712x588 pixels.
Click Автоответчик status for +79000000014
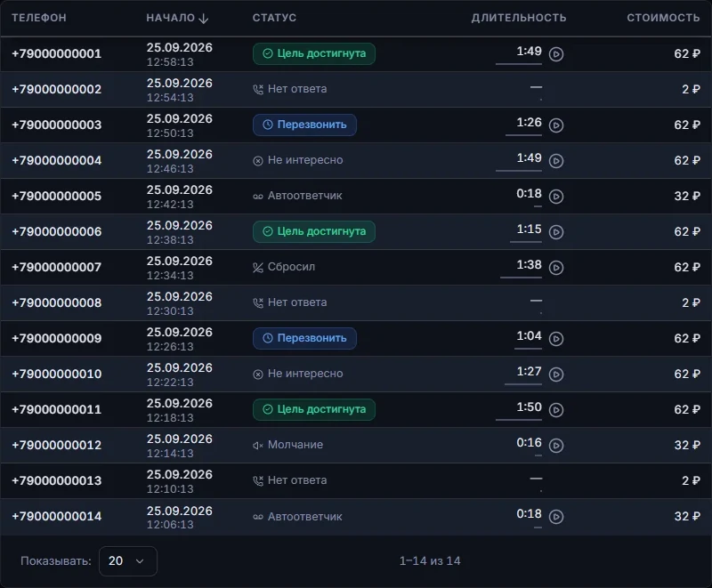tap(297, 516)
